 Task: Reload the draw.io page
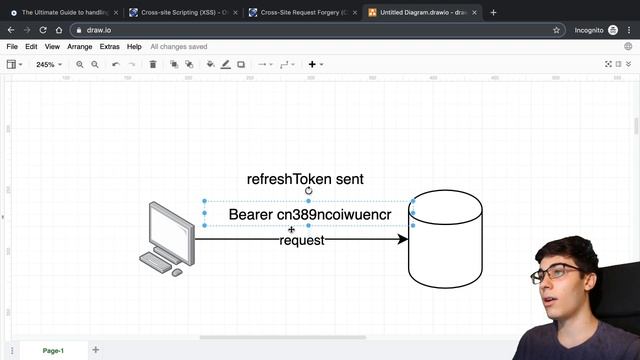[43, 30]
